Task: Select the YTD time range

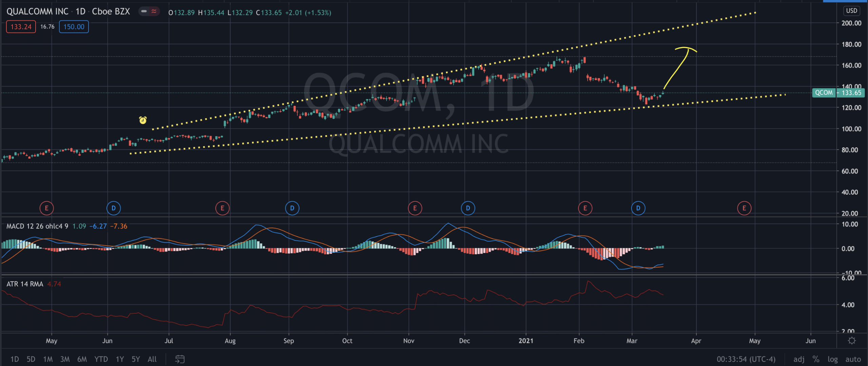Action: tap(101, 359)
